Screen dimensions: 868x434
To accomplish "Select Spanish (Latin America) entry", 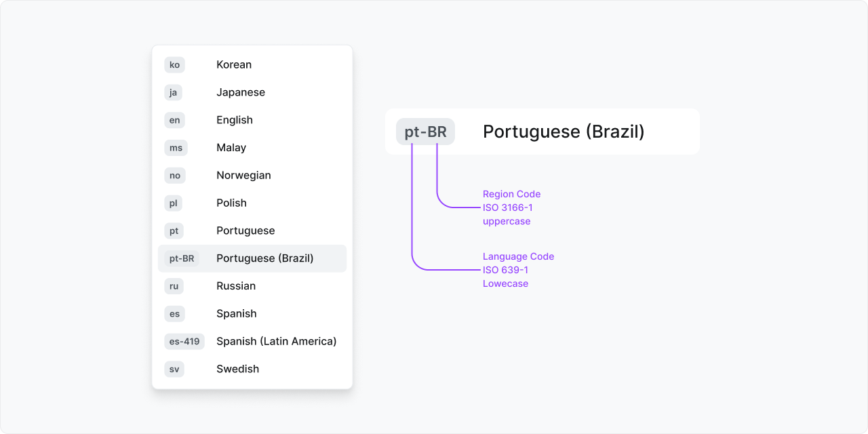I will tap(252, 341).
